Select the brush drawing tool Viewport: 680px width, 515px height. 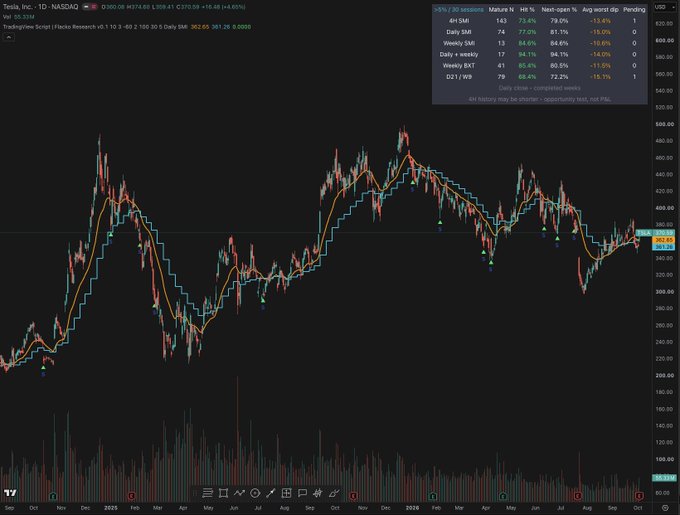point(333,493)
